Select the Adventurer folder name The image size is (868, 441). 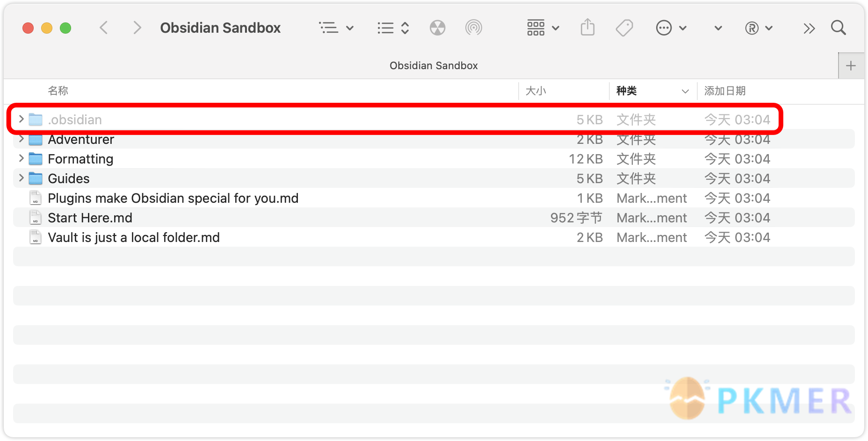[81, 139]
